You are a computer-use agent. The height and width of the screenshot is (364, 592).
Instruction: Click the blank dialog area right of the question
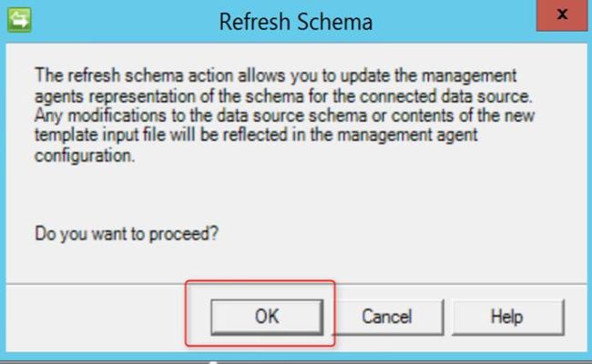tap(410, 233)
